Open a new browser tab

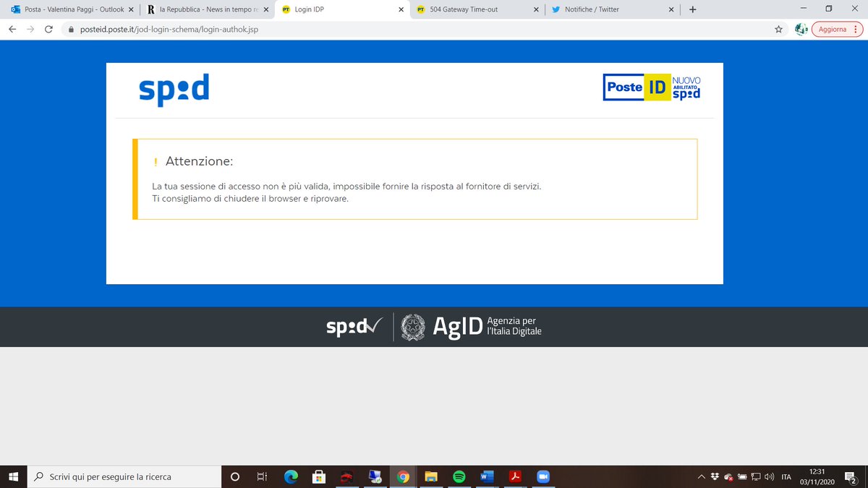point(692,10)
